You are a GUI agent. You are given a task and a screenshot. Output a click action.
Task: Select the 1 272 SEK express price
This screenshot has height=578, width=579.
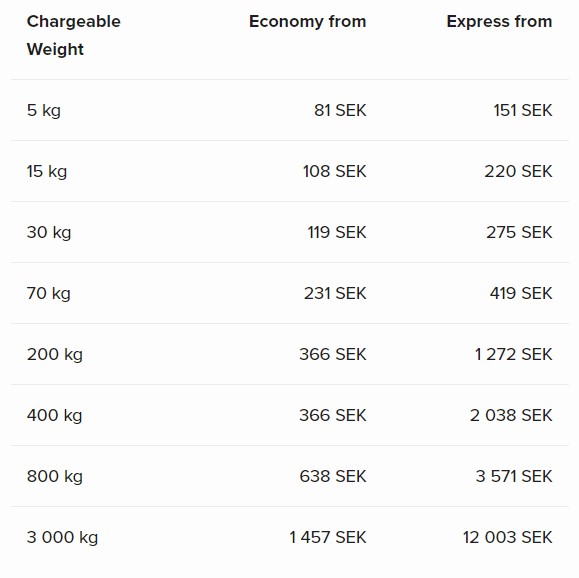tap(514, 354)
